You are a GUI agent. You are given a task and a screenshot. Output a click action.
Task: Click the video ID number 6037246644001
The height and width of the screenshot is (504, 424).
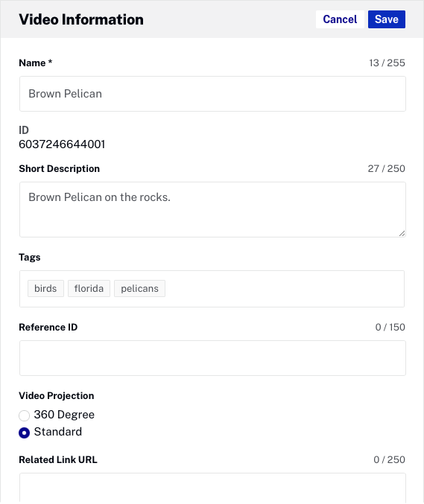62,144
